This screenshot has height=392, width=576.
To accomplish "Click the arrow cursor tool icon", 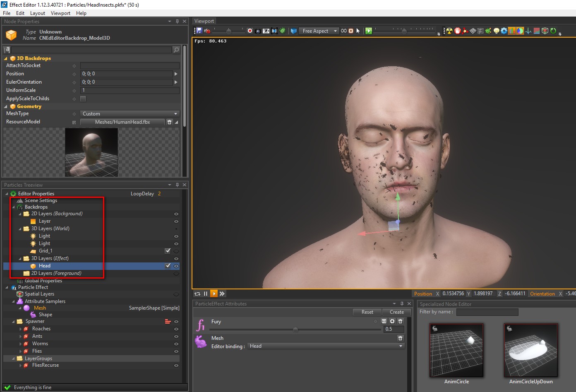I will click(358, 31).
